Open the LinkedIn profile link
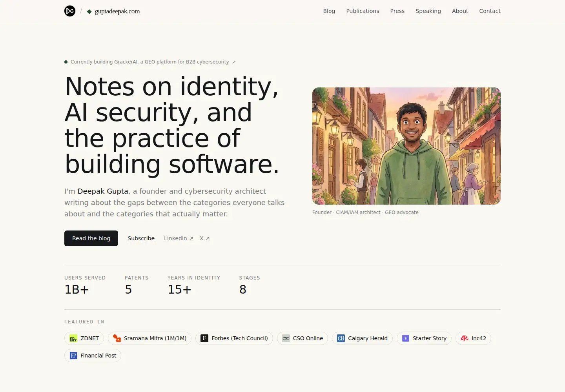Image resolution: width=565 pixels, height=392 pixels. coord(179,238)
